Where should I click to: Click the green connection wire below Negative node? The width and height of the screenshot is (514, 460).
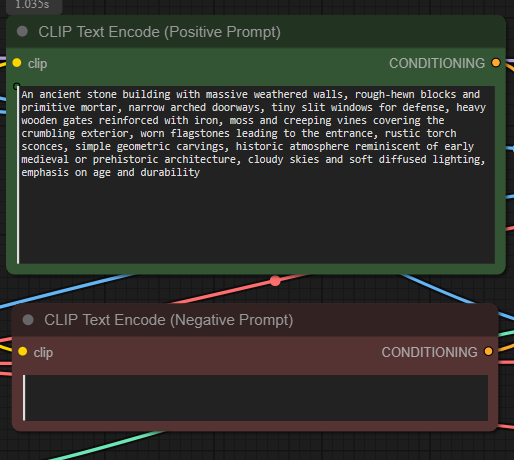pos(107,445)
